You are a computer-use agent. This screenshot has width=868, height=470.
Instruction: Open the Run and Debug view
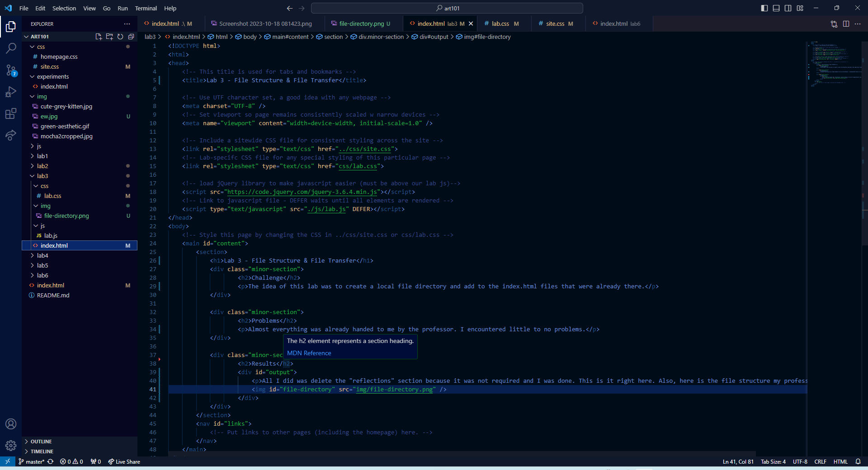pos(11,92)
